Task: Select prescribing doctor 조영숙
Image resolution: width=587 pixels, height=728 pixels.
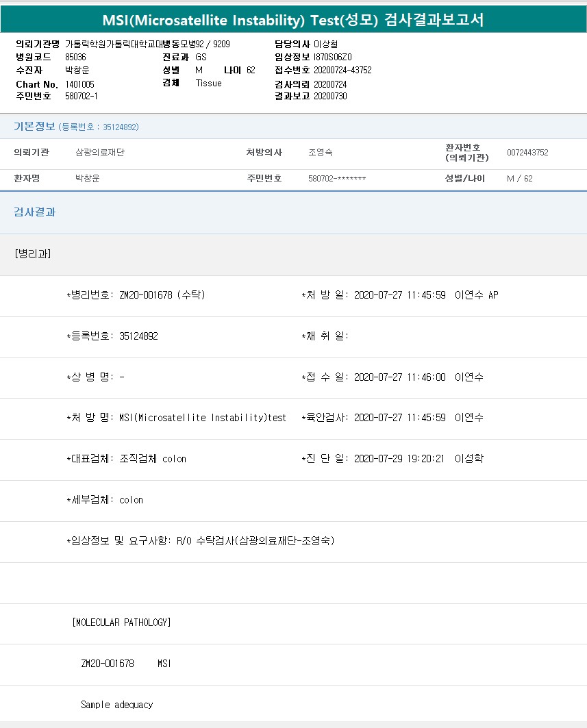Action: (321, 152)
